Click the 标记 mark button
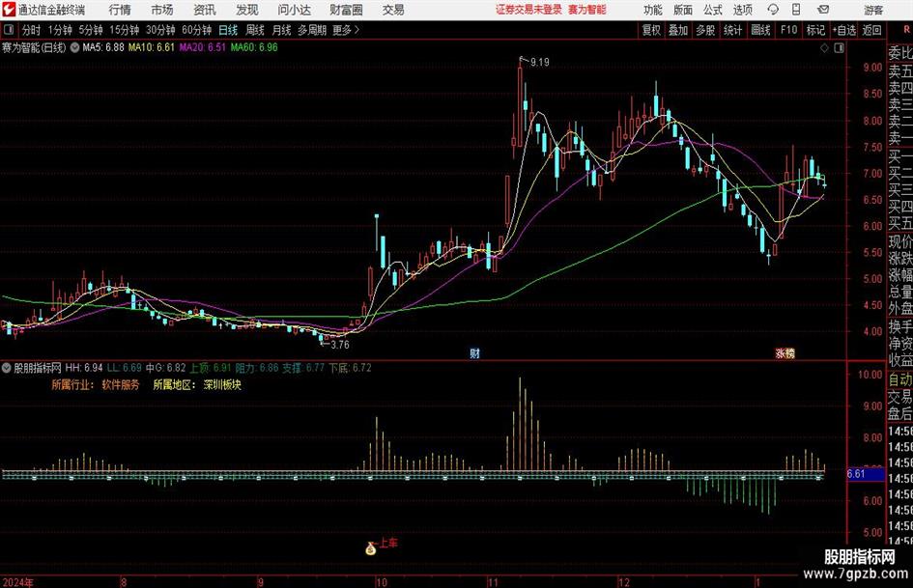The image size is (913, 588). (815, 30)
